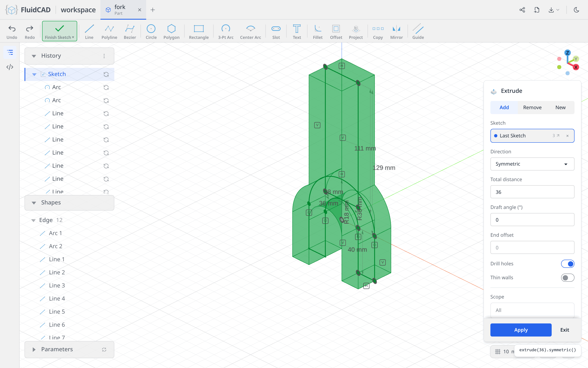Select the Line sketch tool

(x=89, y=32)
